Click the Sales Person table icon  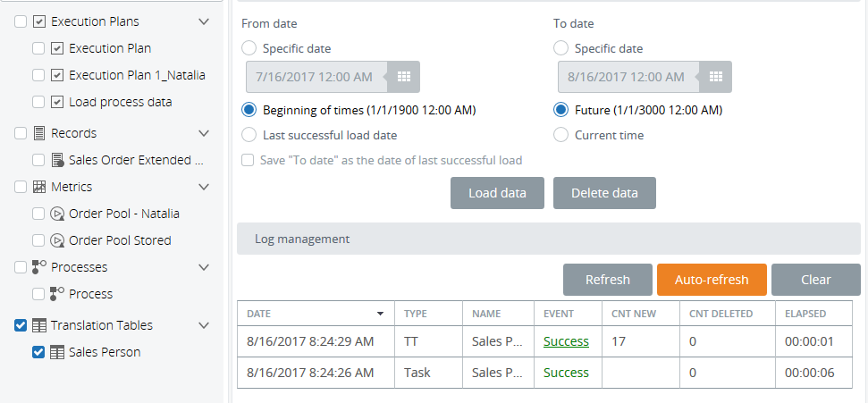[x=57, y=352]
